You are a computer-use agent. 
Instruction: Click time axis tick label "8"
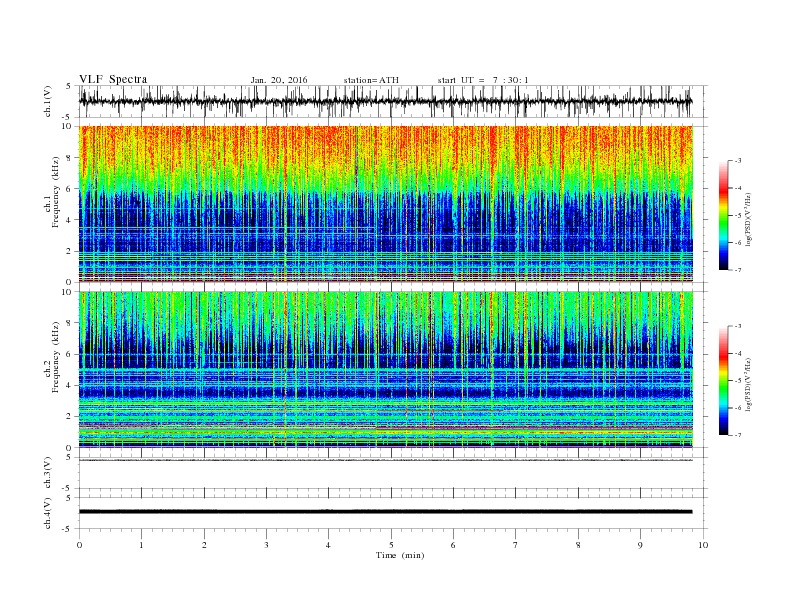point(578,545)
